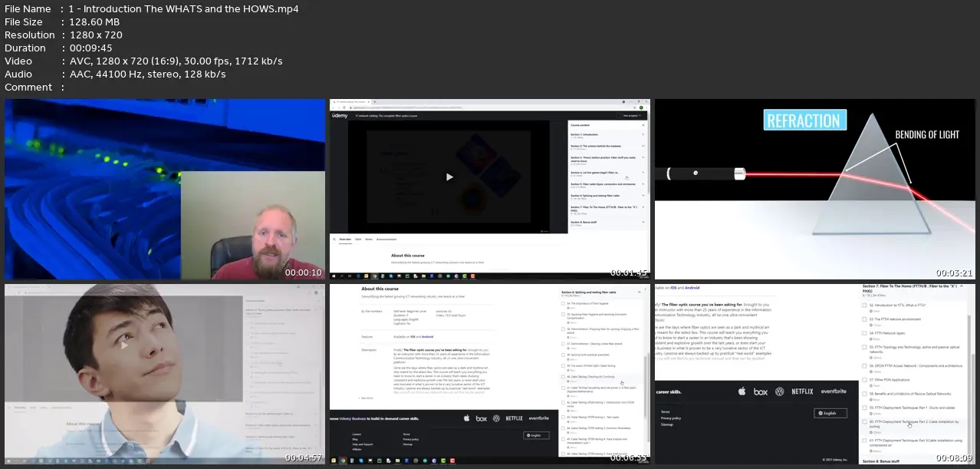Open the Your progress dropdown
The width and height of the screenshot is (980, 469).
(632, 116)
